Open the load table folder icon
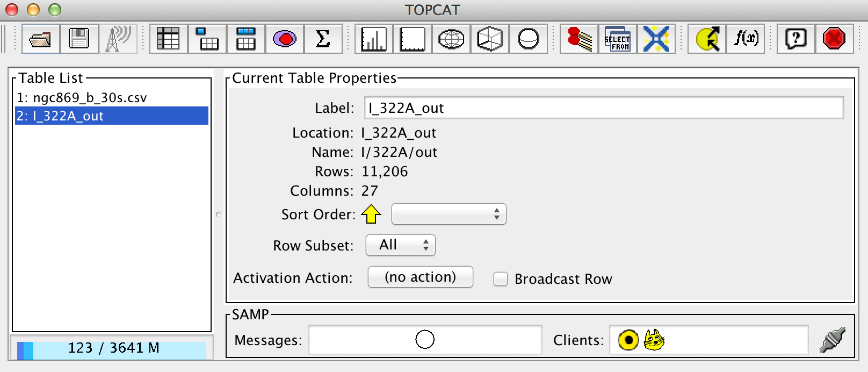This screenshot has height=372, width=868. 41,39
